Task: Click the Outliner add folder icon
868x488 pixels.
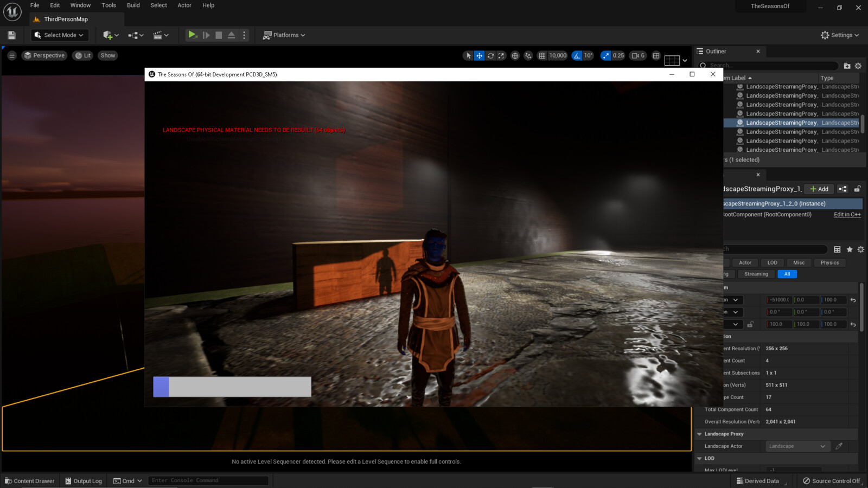Action: tap(847, 66)
